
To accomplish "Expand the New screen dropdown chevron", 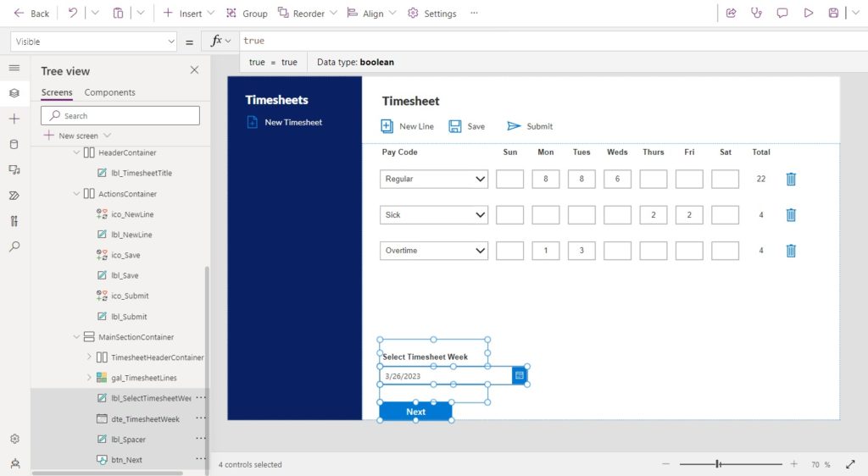I will (108, 136).
